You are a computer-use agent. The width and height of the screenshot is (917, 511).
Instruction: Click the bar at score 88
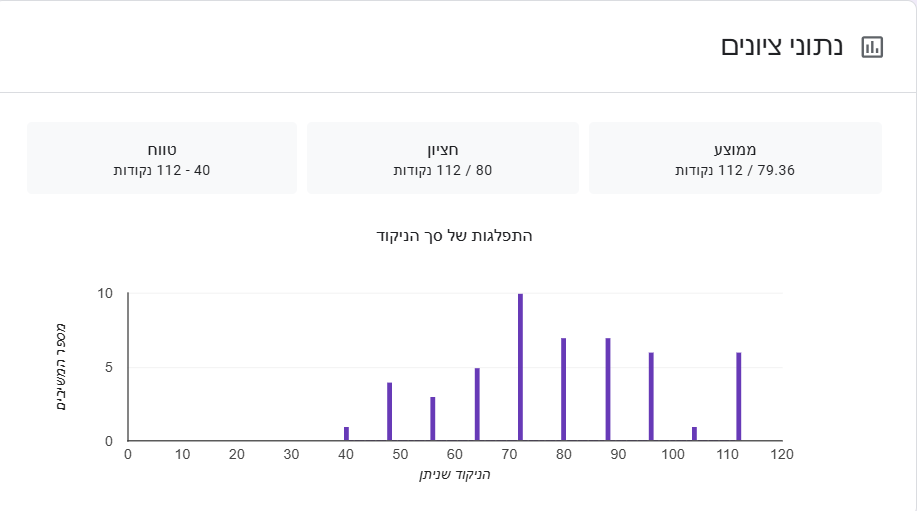click(607, 389)
